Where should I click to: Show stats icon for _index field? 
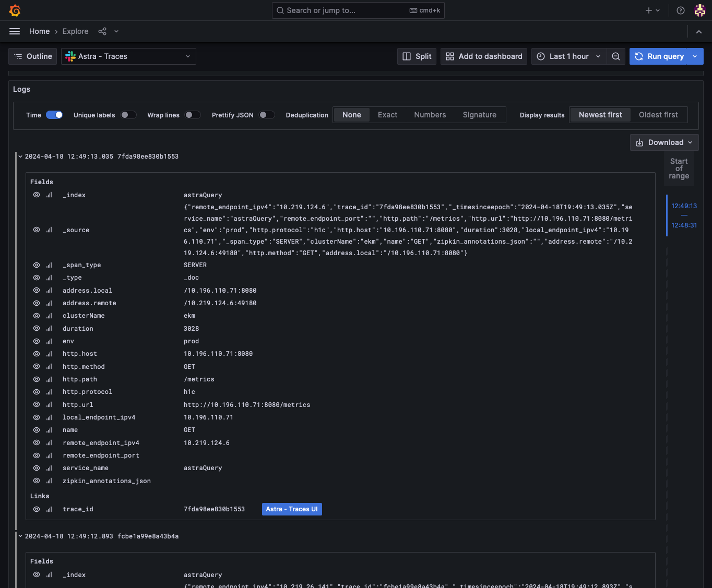coord(49,195)
